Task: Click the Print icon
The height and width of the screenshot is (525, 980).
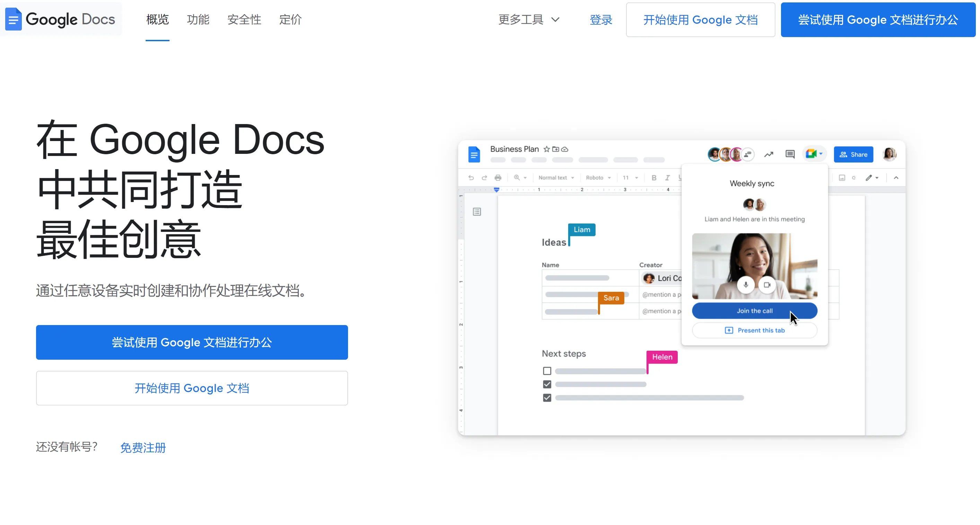Action: click(497, 178)
